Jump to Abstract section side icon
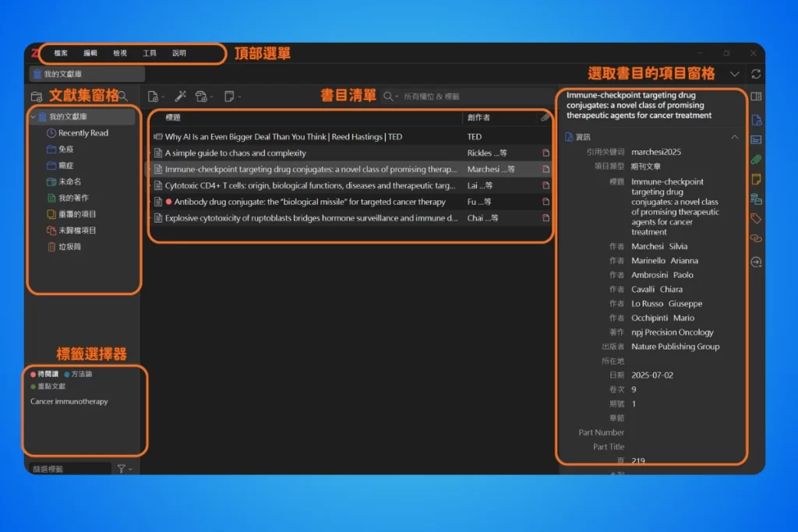Viewport: 798px width, 532px height. (x=756, y=139)
